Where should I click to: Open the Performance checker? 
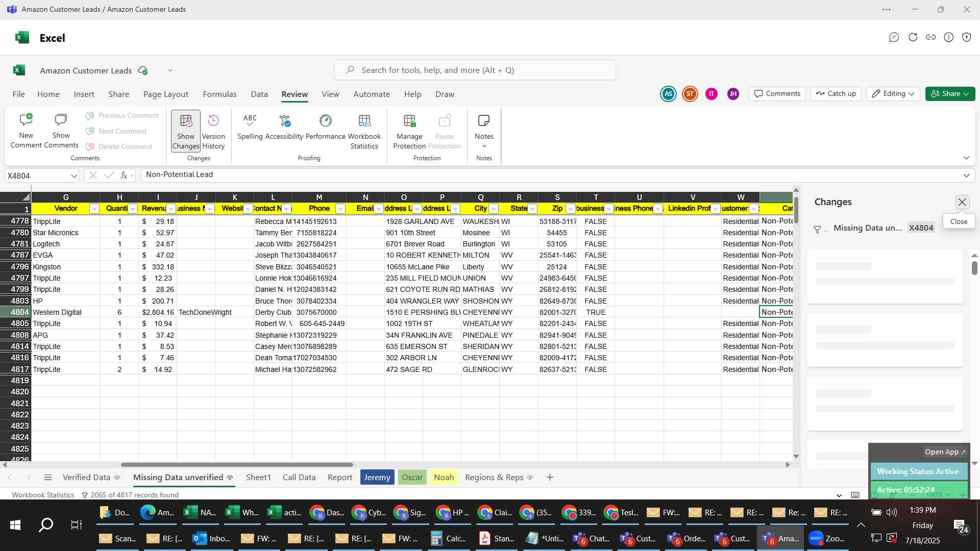(x=326, y=128)
